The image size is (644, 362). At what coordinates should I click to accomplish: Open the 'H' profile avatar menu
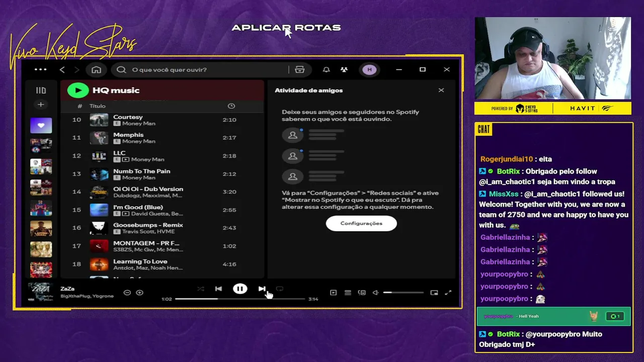point(370,69)
